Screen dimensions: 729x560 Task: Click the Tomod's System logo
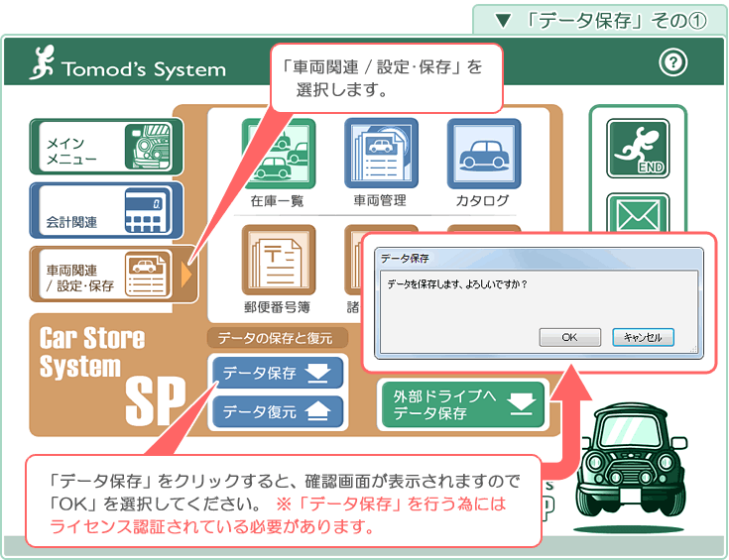[x=128, y=63]
